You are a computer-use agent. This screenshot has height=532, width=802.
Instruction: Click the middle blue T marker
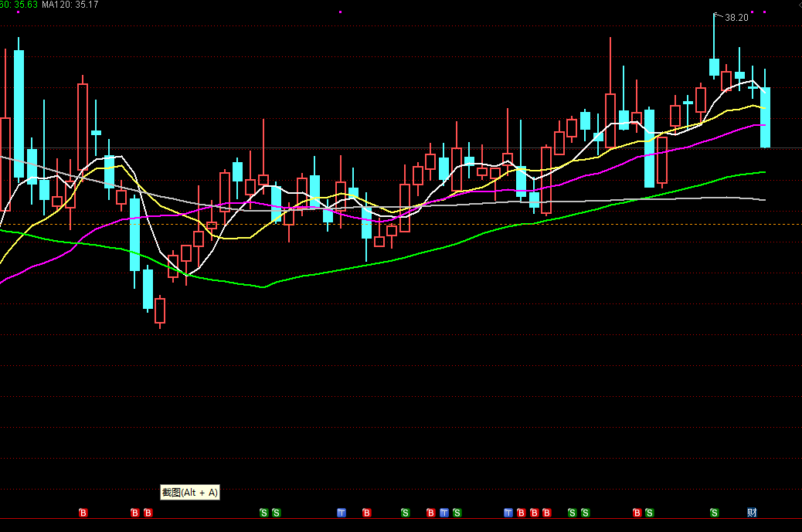pyautogui.click(x=444, y=513)
